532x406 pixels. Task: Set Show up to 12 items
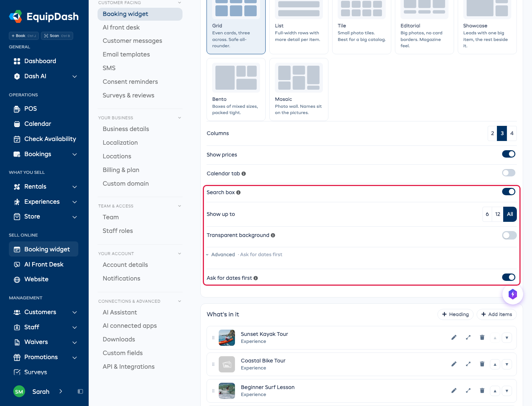tap(498, 214)
